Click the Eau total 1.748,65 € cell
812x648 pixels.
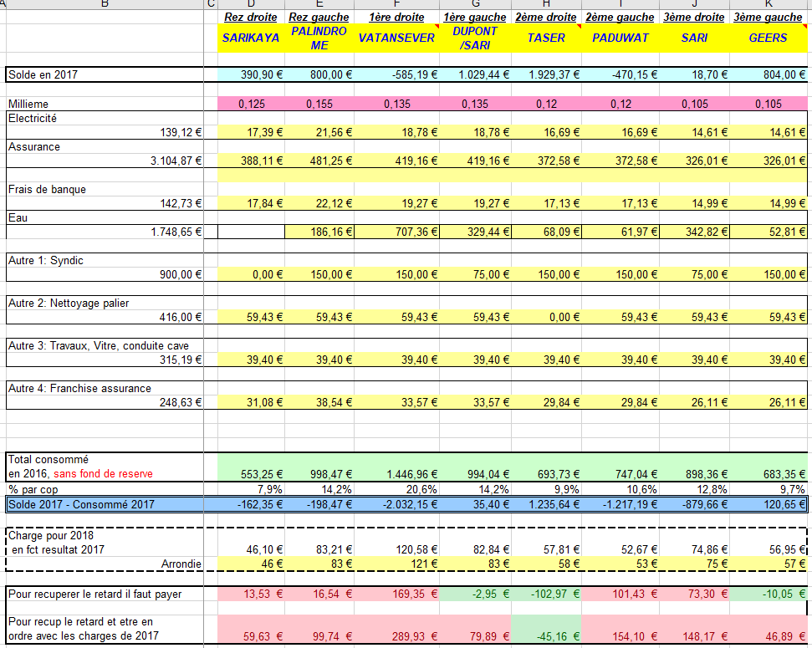coord(105,232)
